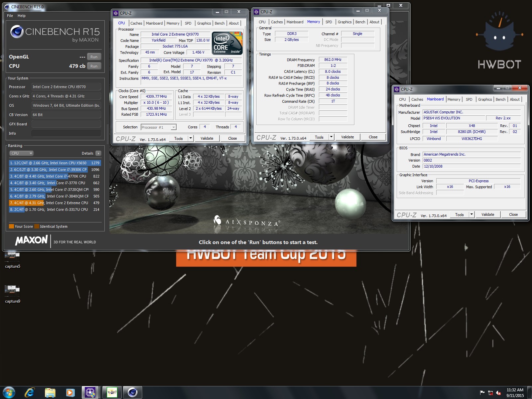Run the OpenGL benchmark
This screenshot has height=399, width=532.
[94, 57]
